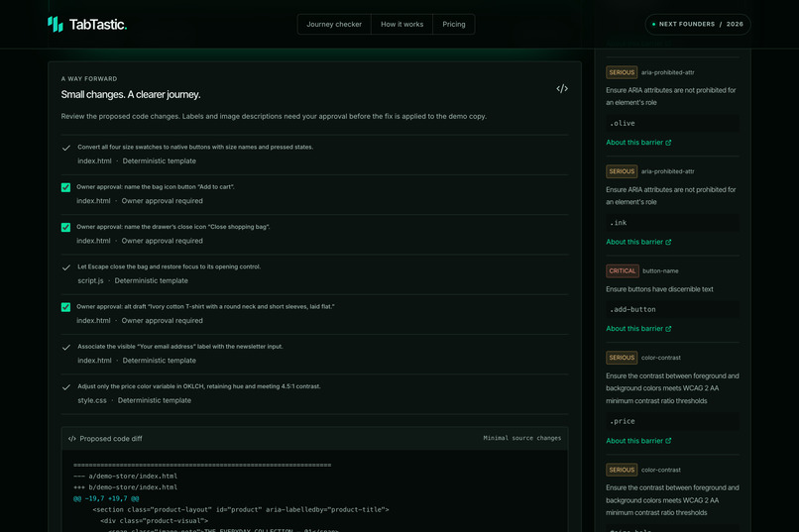Screen dimensions: 799x532
Task: Click the SERIOUS badge above .ink selector
Action: [622, 171]
